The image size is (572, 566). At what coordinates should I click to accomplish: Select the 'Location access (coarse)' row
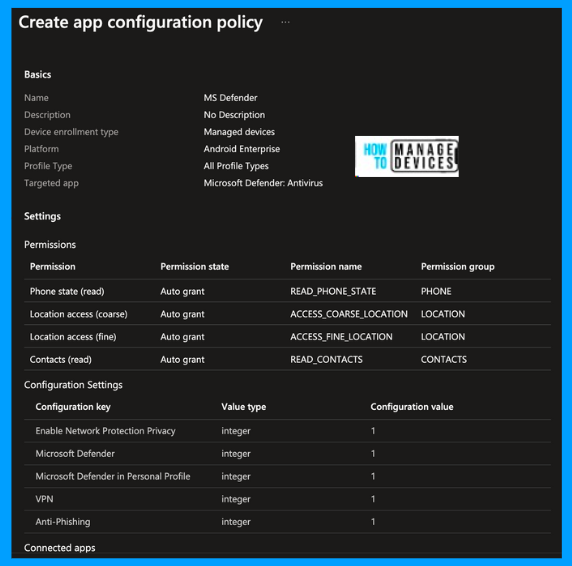click(287, 314)
